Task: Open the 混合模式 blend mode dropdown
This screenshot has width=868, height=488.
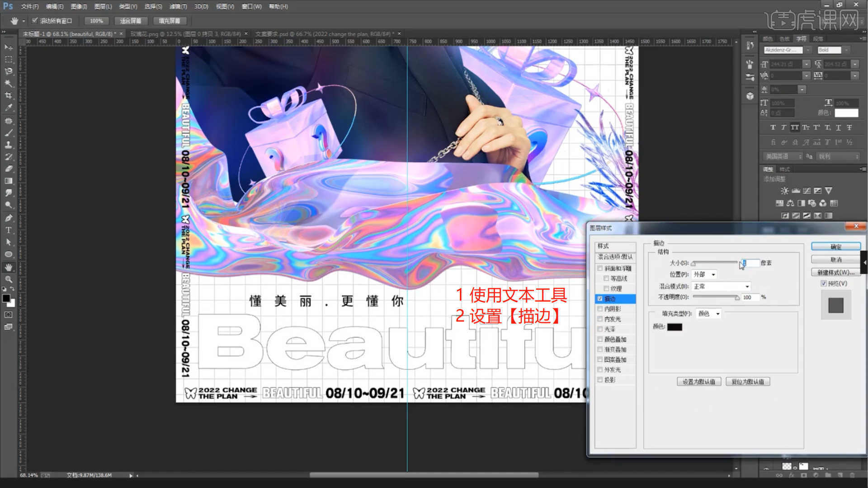Action: click(721, 286)
